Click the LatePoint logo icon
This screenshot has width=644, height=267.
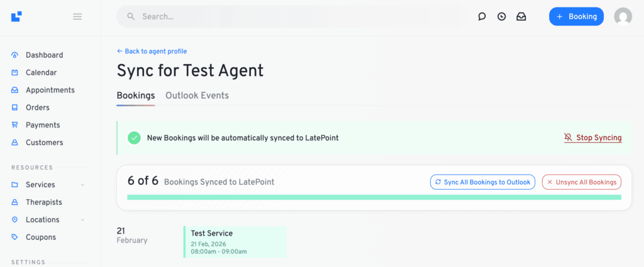point(16,16)
